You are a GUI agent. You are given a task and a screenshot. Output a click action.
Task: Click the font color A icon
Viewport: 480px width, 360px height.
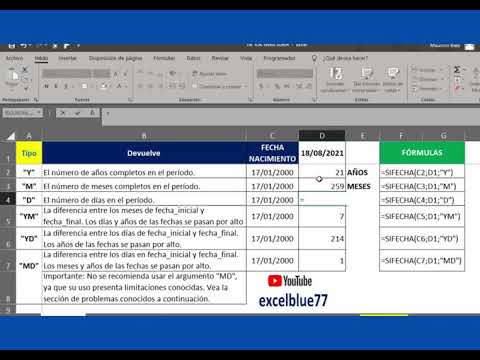pos(119,86)
